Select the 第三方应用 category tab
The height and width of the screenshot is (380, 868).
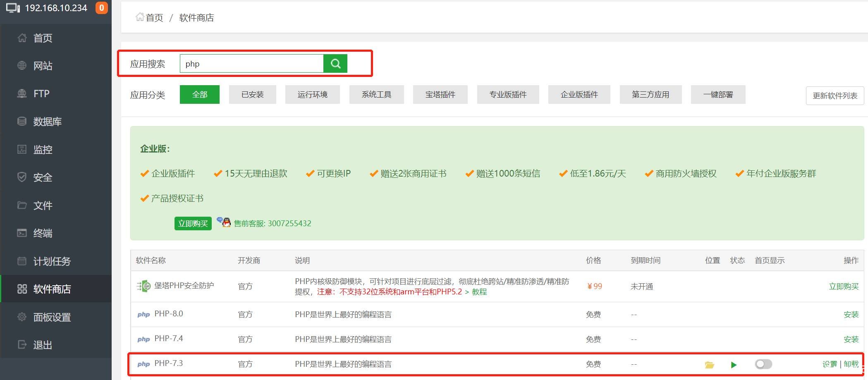[x=650, y=95]
